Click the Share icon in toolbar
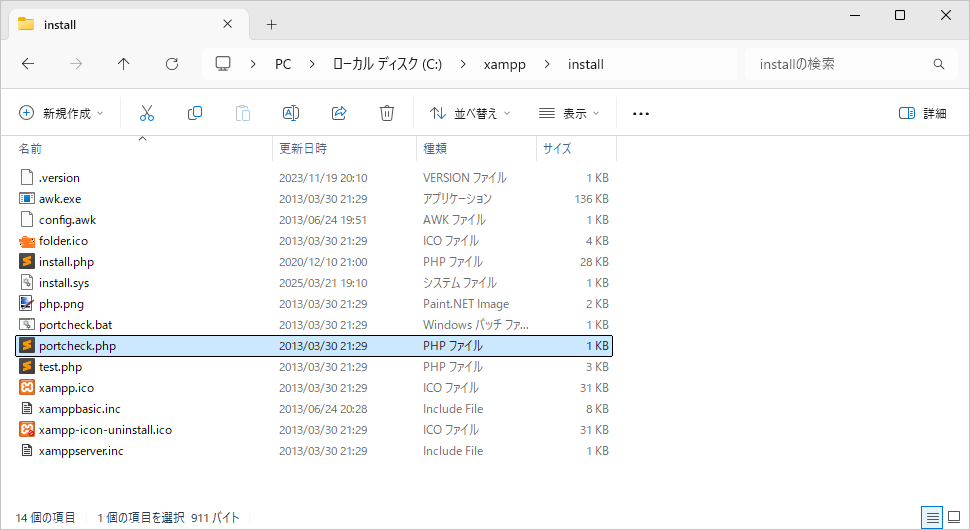 click(x=339, y=114)
